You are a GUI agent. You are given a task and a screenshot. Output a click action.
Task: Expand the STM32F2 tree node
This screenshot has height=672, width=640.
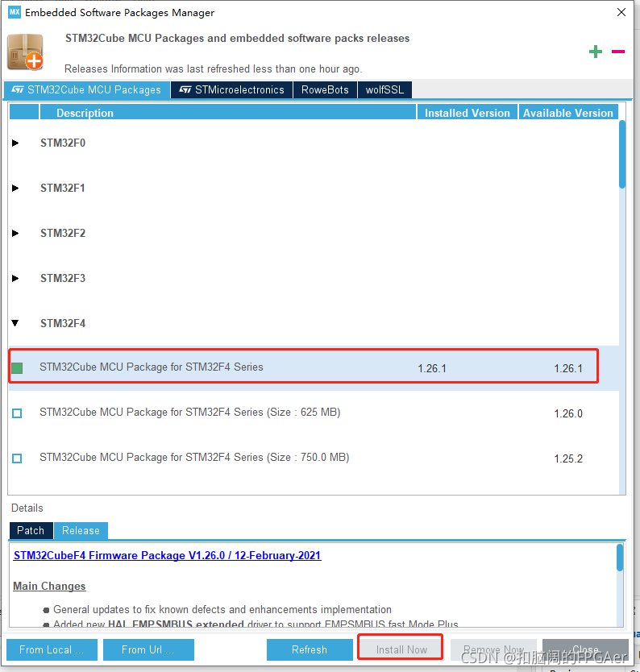tap(15, 233)
